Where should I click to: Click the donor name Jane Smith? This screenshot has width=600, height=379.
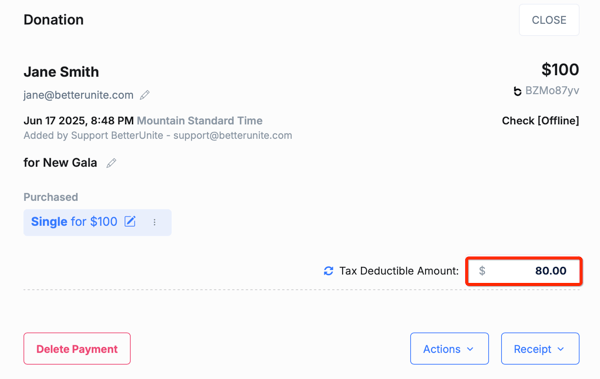tap(61, 72)
